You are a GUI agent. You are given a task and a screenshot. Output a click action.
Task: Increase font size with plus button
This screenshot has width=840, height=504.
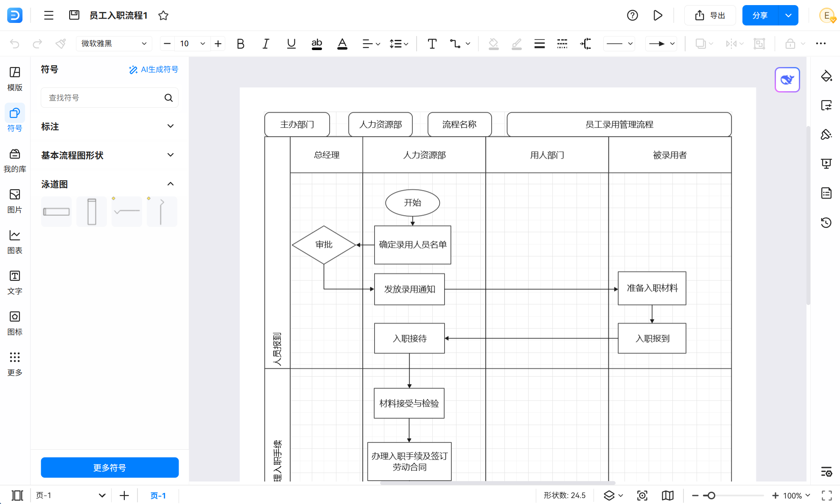pos(218,44)
